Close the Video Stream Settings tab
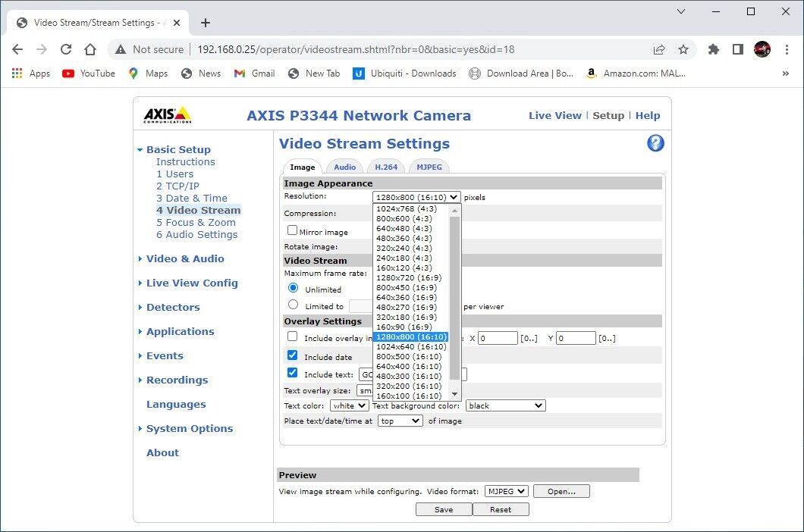The image size is (804, 532). (x=177, y=23)
